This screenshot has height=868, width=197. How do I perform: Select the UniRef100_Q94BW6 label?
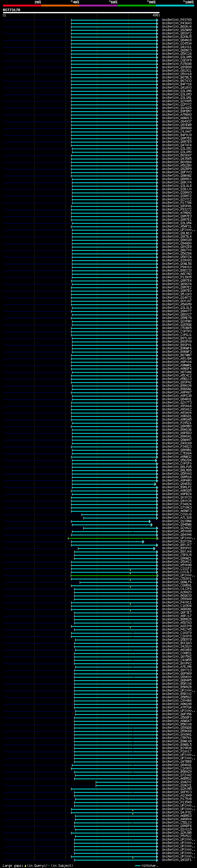click(176, 525)
